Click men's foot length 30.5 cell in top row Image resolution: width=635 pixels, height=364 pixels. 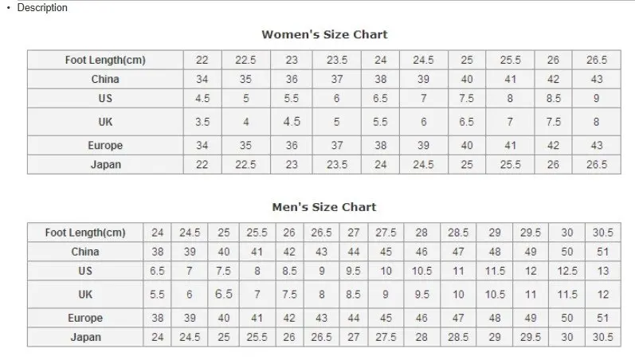tap(603, 233)
